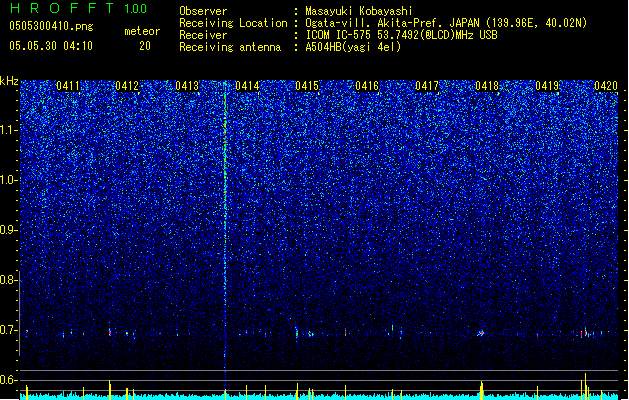
Task: Click the 0417 time marker
Action: click(x=427, y=86)
